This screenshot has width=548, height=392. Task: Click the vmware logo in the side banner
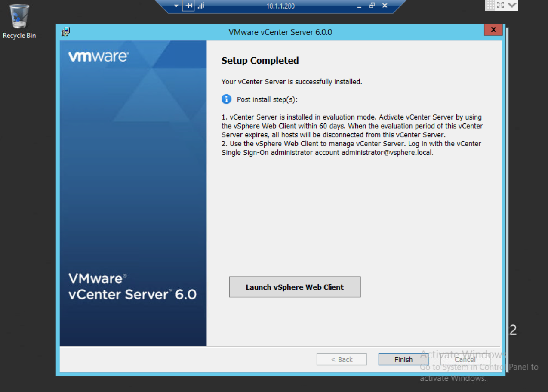[98, 56]
